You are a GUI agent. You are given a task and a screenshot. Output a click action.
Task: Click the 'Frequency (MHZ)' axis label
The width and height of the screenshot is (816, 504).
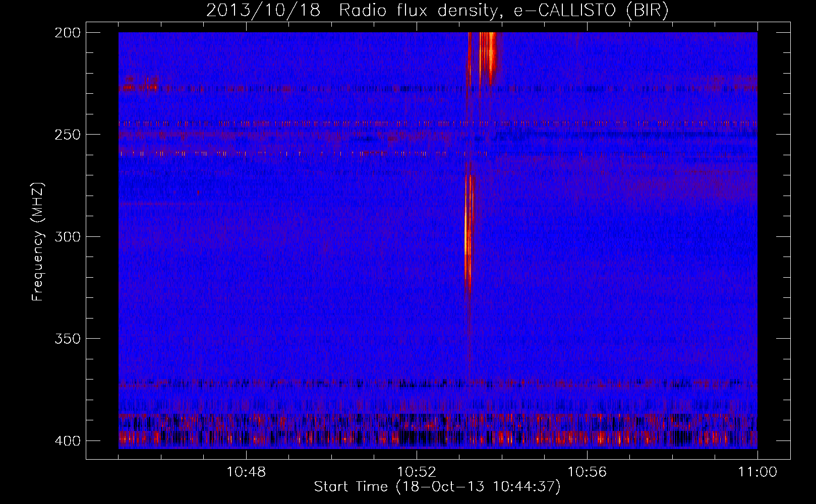[38, 241]
